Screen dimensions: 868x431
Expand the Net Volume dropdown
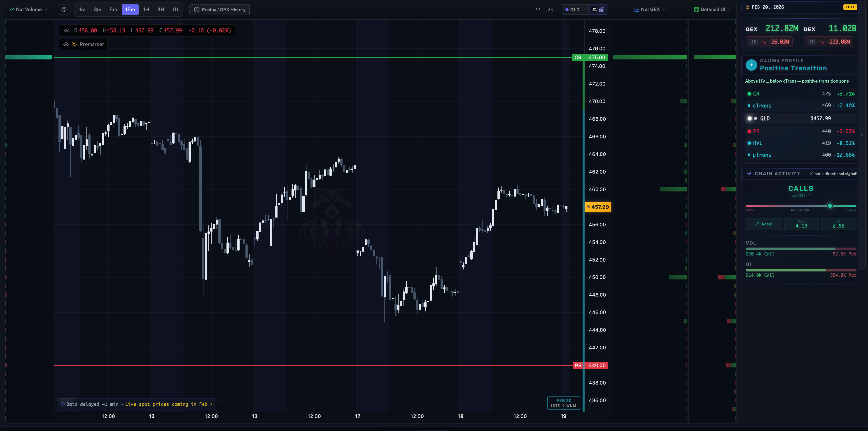(x=28, y=9)
